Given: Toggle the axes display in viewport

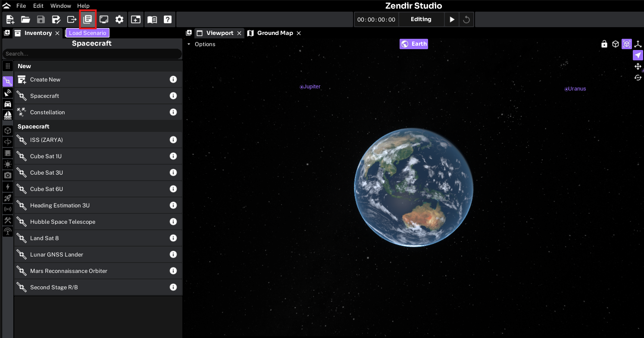Looking at the screenshot, I should tap(638, 44).
